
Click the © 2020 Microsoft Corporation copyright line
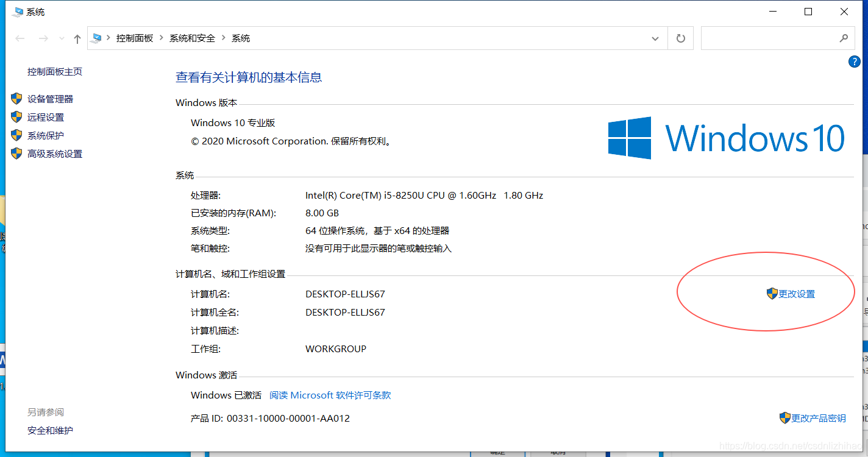tap(291, 141)
